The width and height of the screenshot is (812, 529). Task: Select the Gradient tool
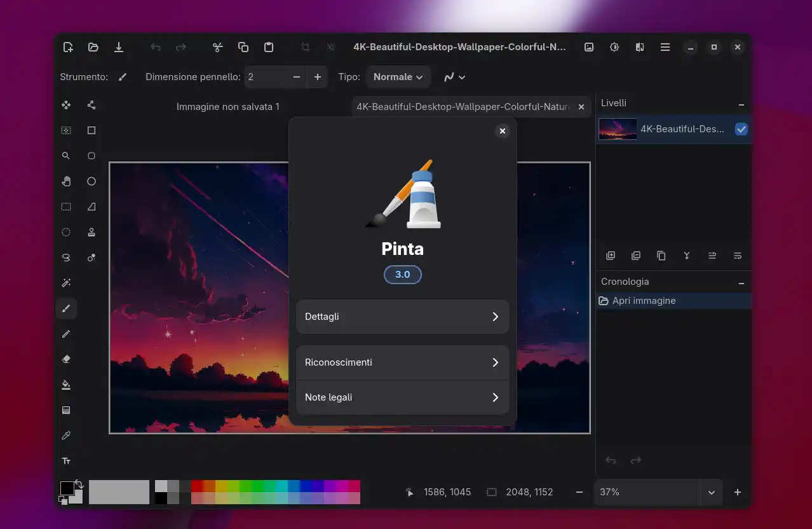[66, 410]
